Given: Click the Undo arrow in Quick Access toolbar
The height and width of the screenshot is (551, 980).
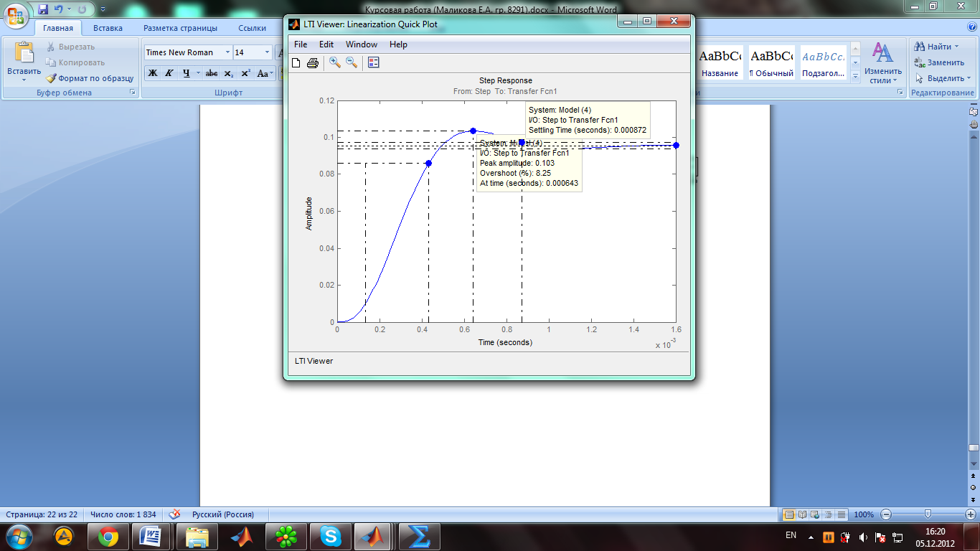Looking at the screenshot, I should [58, 9].
